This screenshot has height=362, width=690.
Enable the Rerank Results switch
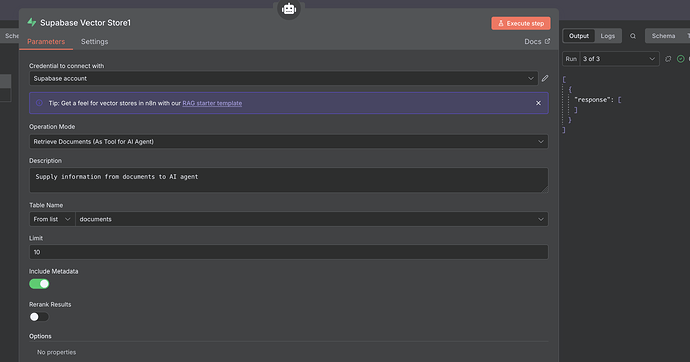point(39,317)
